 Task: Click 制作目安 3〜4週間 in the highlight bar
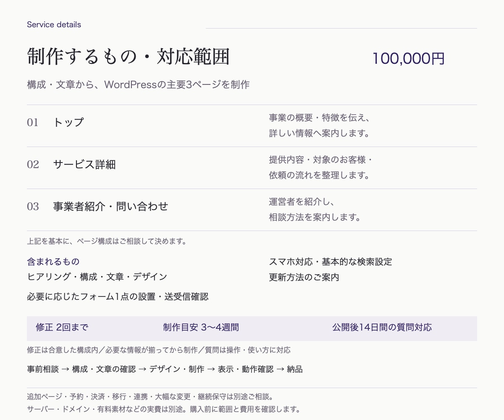[x=201, y=327]
